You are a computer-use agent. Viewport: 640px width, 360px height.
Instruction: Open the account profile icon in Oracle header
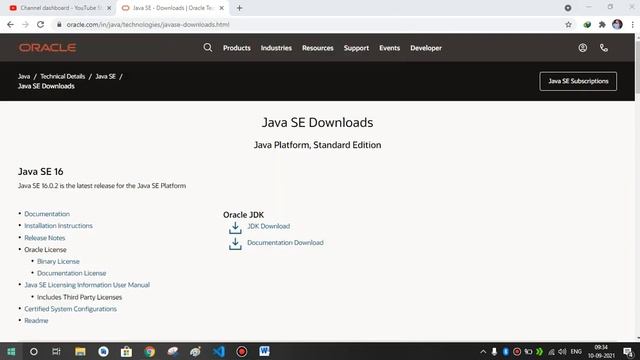[x=582, y=48]
